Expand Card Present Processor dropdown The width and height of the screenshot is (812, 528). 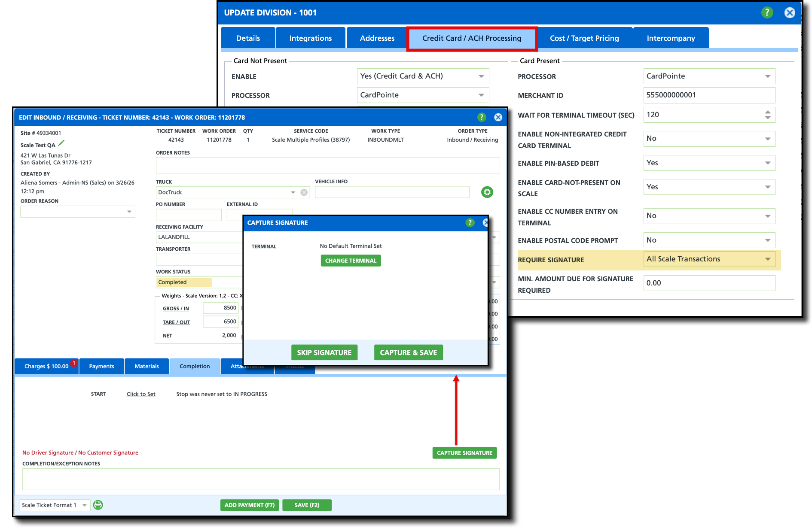click(768, 76)
